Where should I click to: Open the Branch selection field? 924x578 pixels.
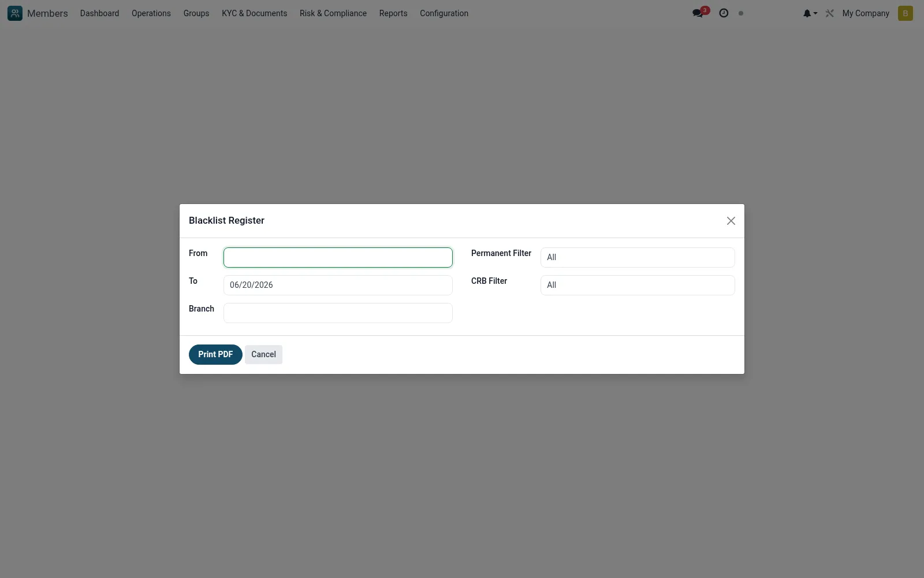(338, 313)
